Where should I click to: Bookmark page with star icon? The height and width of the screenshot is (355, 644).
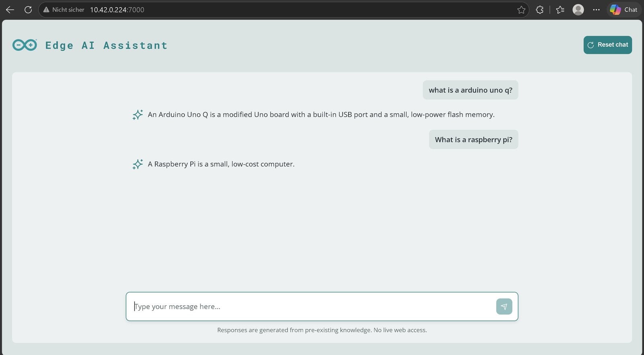point(521,10)
